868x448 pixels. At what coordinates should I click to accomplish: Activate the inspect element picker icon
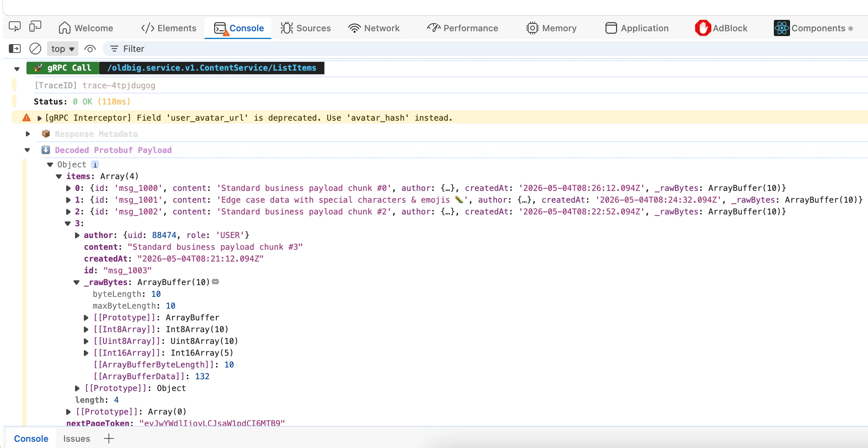pos(15,27)
